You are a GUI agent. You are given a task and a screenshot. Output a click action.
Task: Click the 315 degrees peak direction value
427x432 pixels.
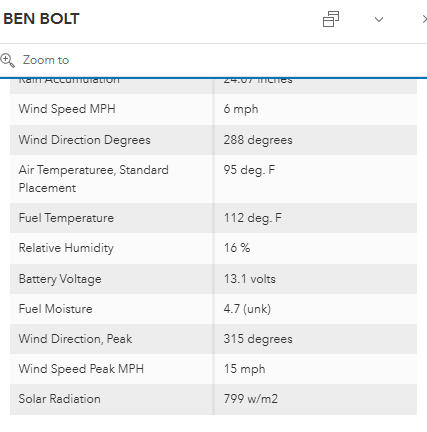pos(258,339)
